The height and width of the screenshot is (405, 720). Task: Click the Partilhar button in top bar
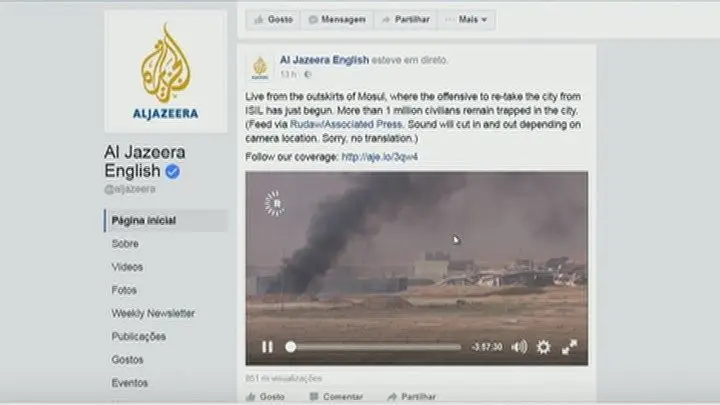(405, 20)
